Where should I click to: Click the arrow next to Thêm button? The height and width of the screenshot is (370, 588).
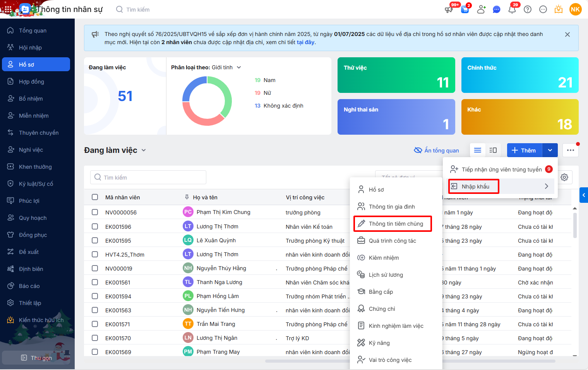click(550, 150)
